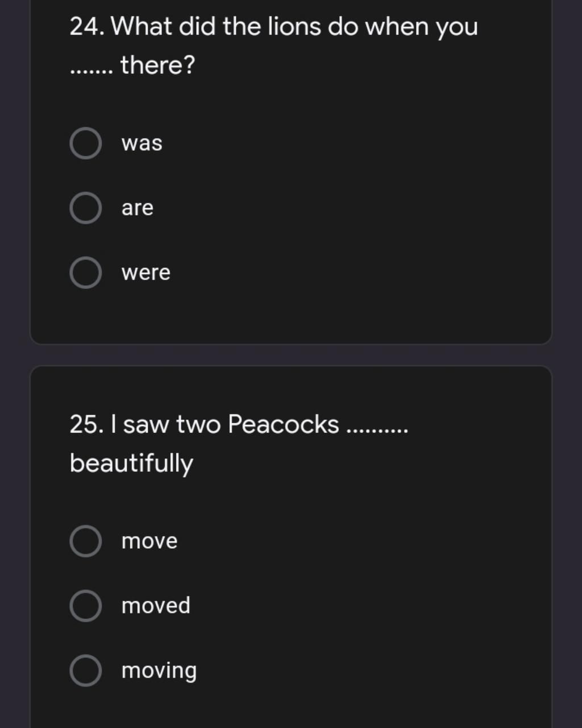
Task: Click the 'are' answer label text
Action: click(x=138, y=208)
